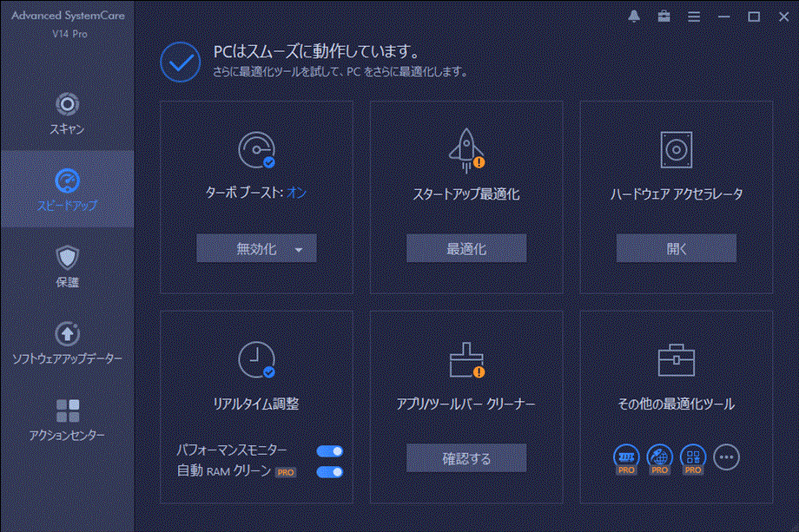The height and width of the screenshot is (532, 799).
Task: Toggle the パフォーマンスモニター switch
Action: [330, 451]
